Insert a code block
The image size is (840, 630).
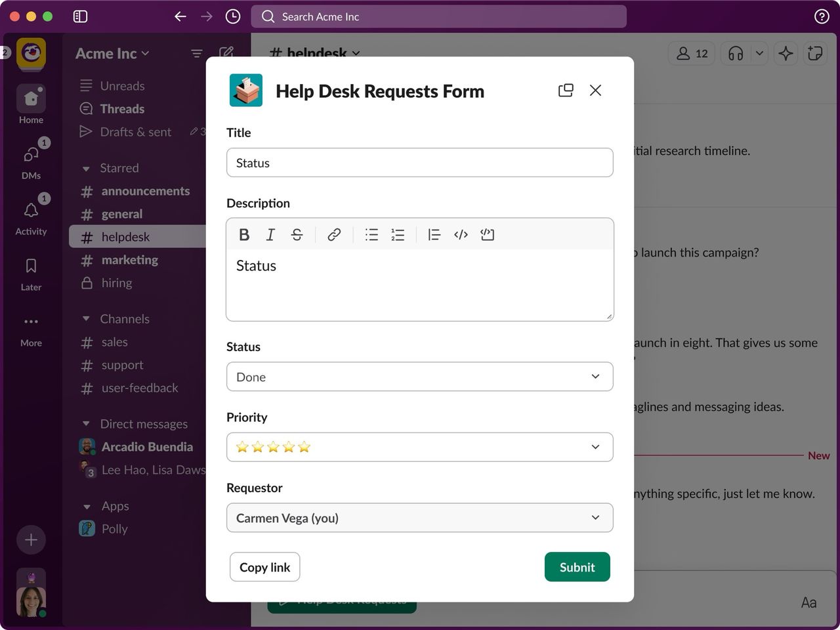tap(487, 235)
